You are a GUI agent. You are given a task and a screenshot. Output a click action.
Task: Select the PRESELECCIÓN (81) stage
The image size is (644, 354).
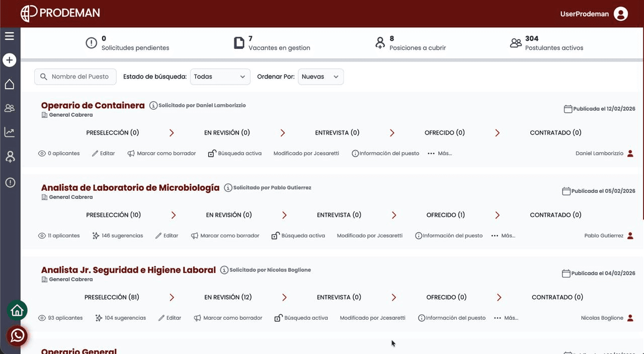pyautogui.click(x=112, y=297)
